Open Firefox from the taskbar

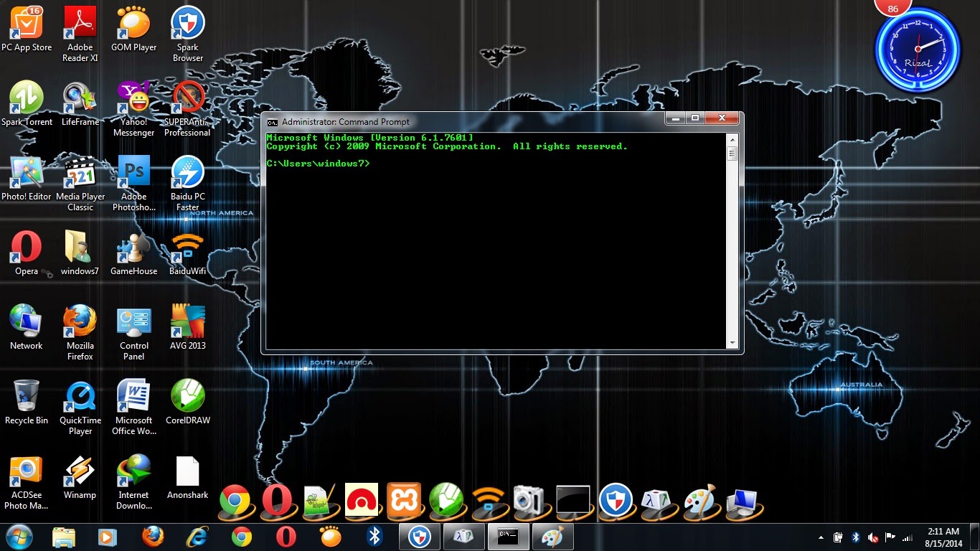(152, 537)
